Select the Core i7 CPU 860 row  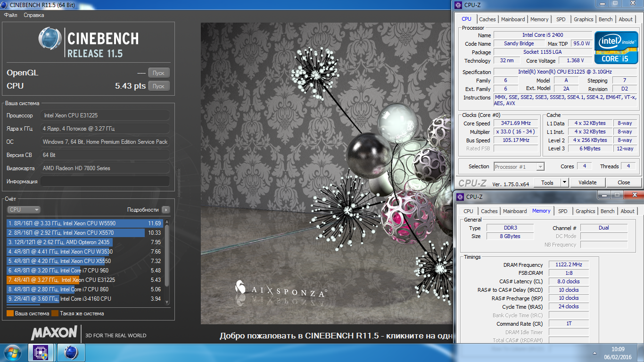point(85,289)
